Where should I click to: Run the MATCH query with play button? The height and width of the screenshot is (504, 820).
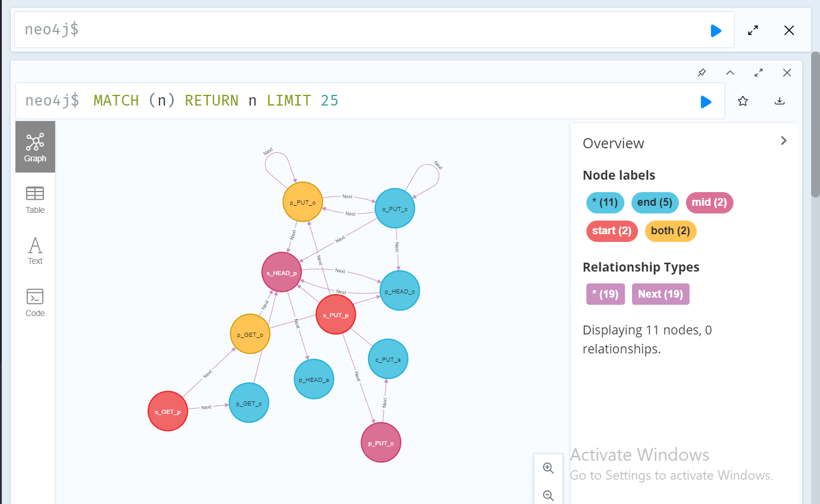pos(706,101)
